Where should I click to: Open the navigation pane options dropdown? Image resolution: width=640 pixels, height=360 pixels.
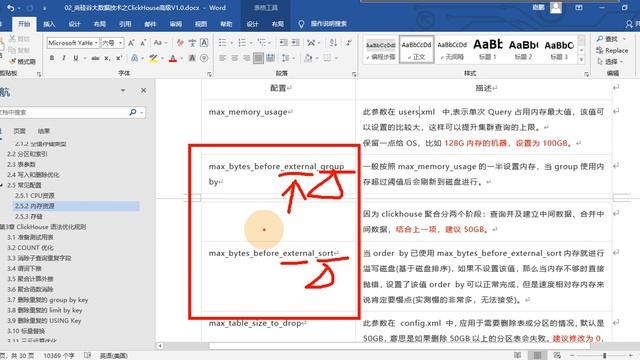point(123,90)
